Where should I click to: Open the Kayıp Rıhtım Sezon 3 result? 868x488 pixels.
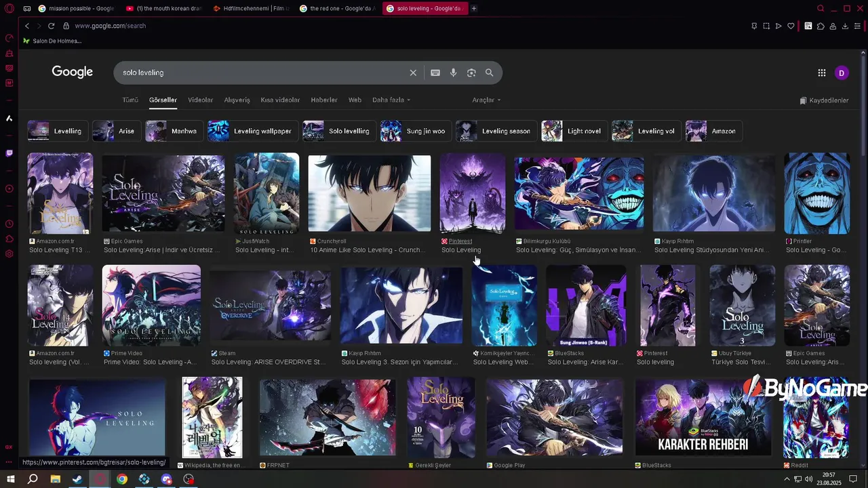(401, 306)
